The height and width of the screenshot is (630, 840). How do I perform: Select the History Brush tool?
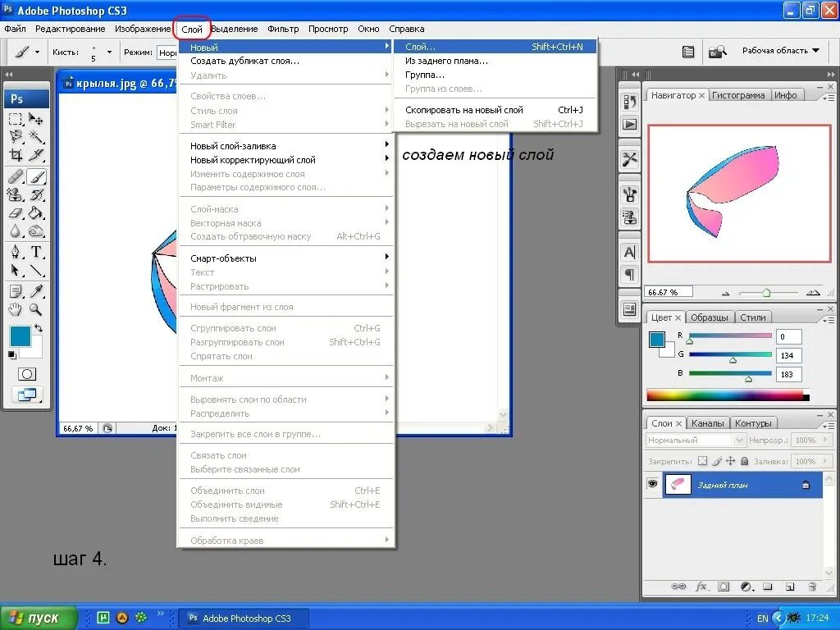(36, 194)
